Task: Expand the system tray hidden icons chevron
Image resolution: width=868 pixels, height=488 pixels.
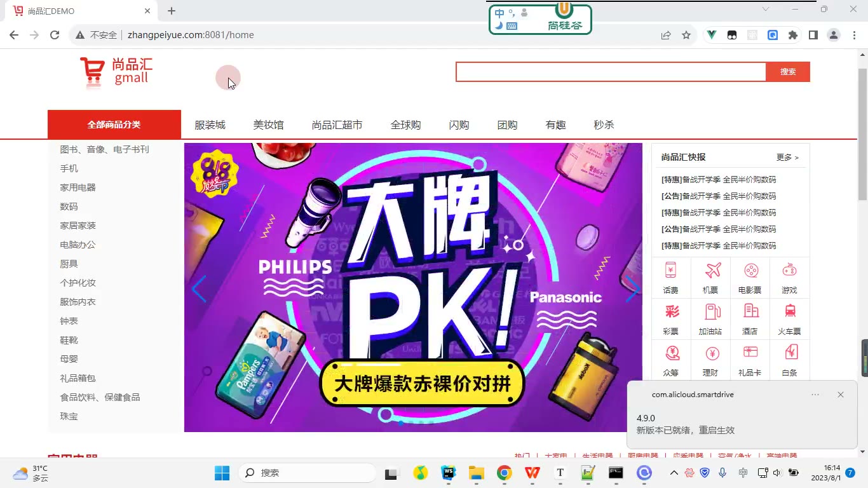Action: (x=674, y=473)
